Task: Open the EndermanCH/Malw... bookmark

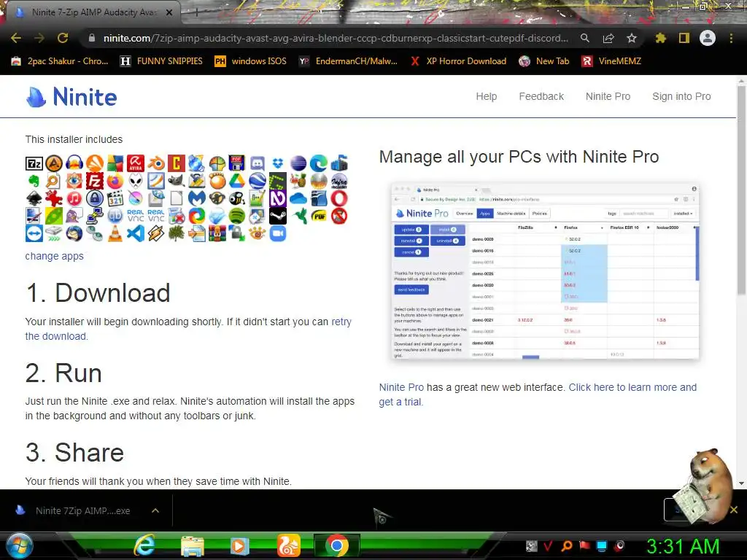Action: [x=349, y=61]
